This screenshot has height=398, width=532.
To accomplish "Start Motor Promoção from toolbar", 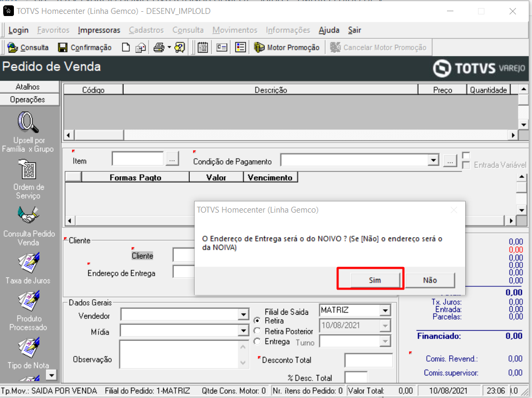I will click(287, 48).
